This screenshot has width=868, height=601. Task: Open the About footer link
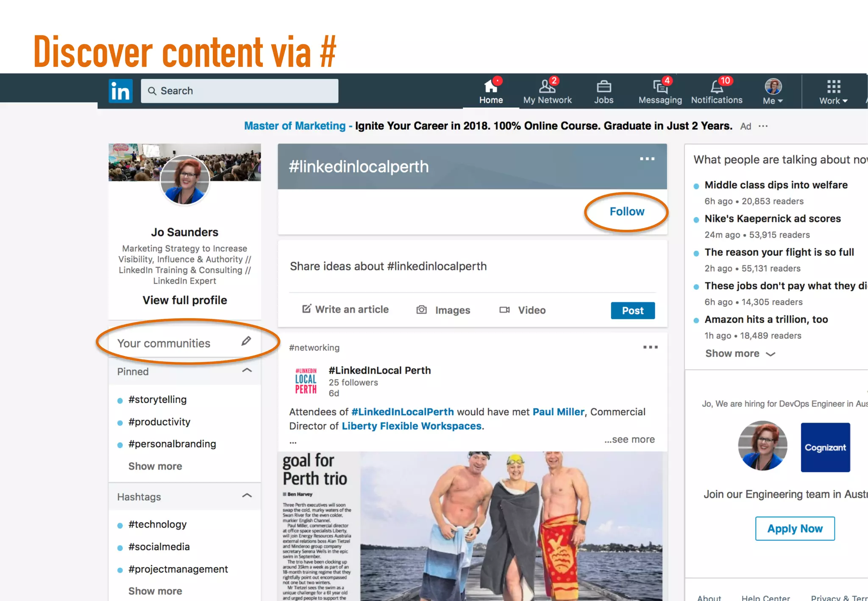point(709,597)
